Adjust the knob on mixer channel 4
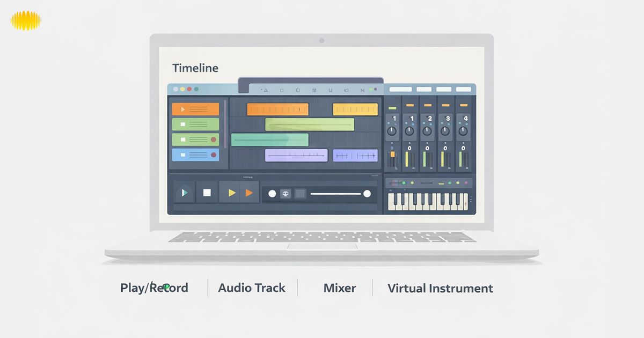 coord(463,131)
